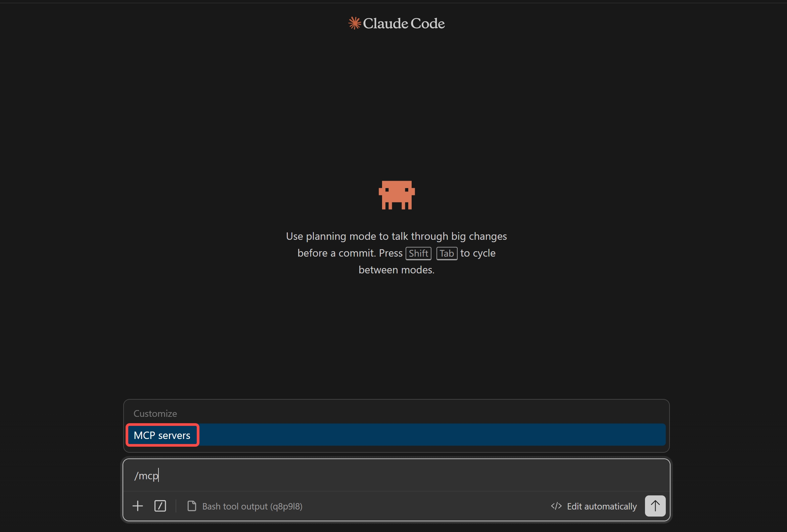Switch the Edit automatically mode selector

[x=594, y=506]
